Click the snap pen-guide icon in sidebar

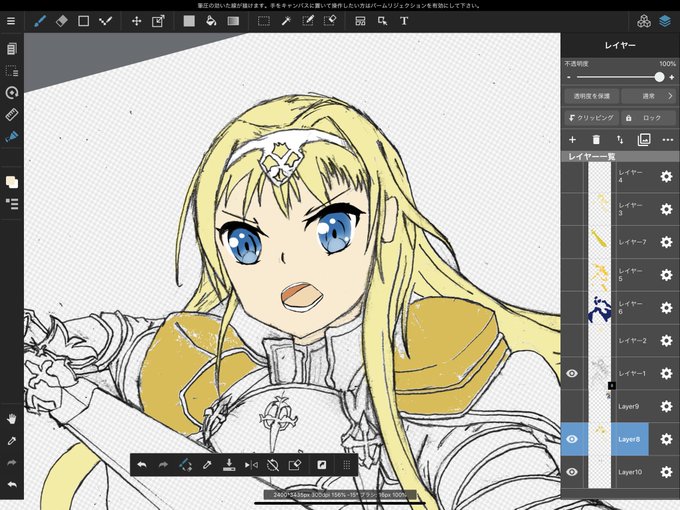tap(12, 137)
